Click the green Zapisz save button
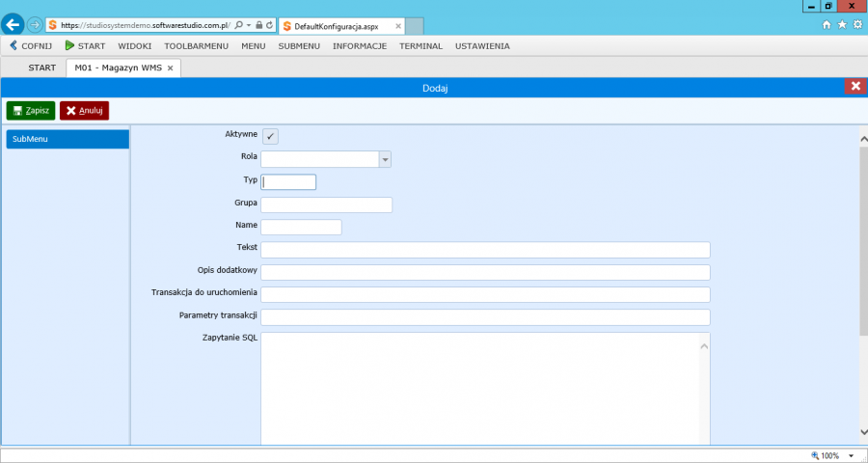The height and width of the screenshot is (463, 868). pyautogui.click(x=31, y=110)
